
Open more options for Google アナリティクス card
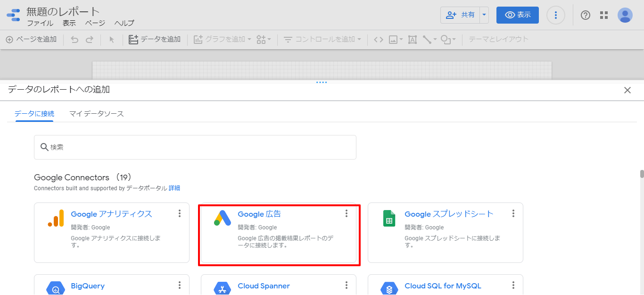(x=180, y=214)
